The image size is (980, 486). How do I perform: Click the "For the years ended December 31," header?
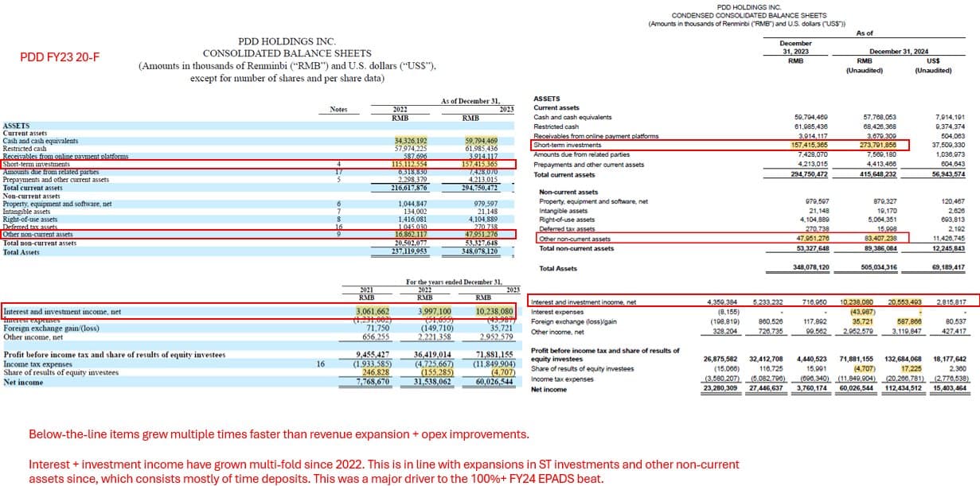(x=454, y=282)
